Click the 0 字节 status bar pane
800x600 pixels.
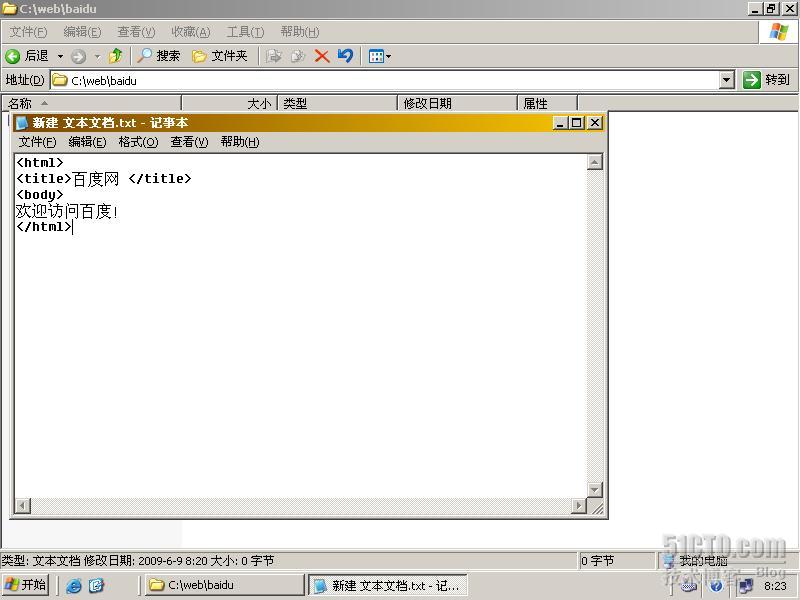coord(616,561)
